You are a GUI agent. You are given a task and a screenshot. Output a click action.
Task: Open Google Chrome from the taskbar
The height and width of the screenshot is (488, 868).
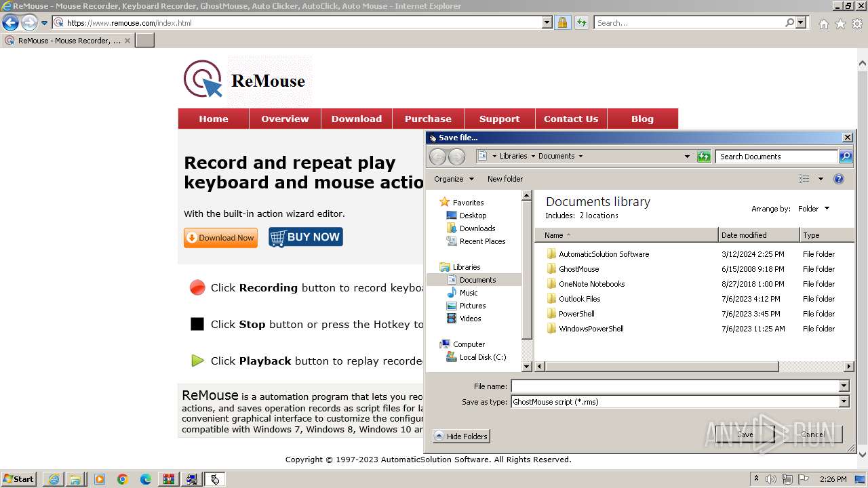point(123,479)
